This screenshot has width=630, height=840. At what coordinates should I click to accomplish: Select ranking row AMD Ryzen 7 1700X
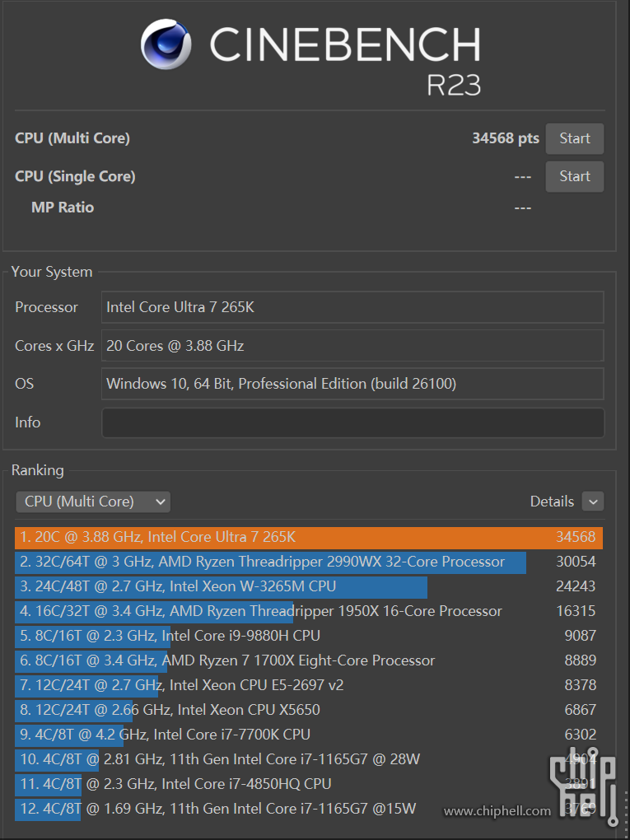(x=309, y=660)
